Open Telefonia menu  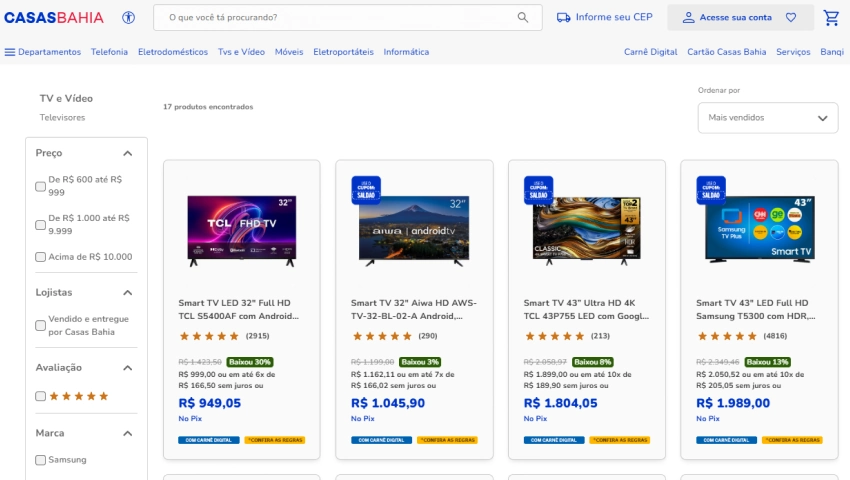pos(110,52)
